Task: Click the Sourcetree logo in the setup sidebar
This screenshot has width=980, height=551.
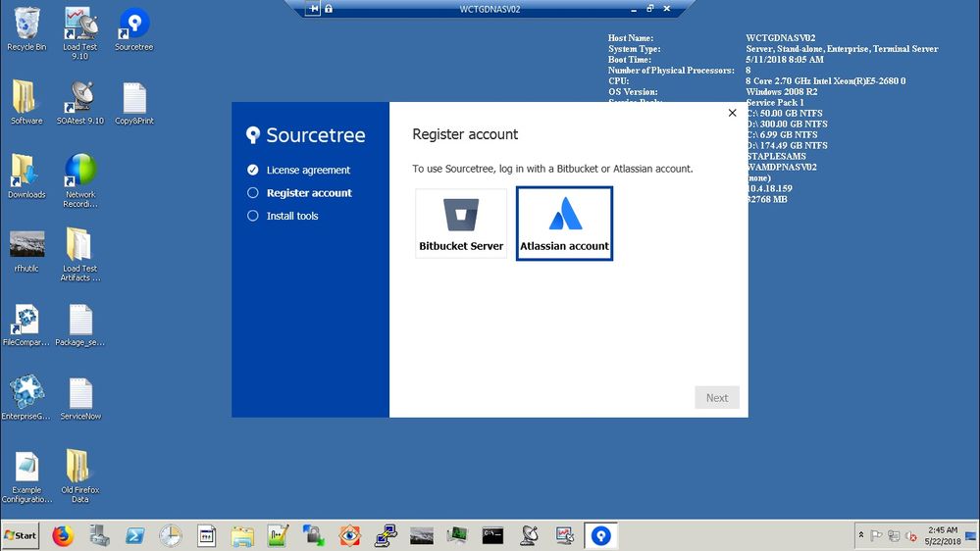Action: (x=306, y=135)
